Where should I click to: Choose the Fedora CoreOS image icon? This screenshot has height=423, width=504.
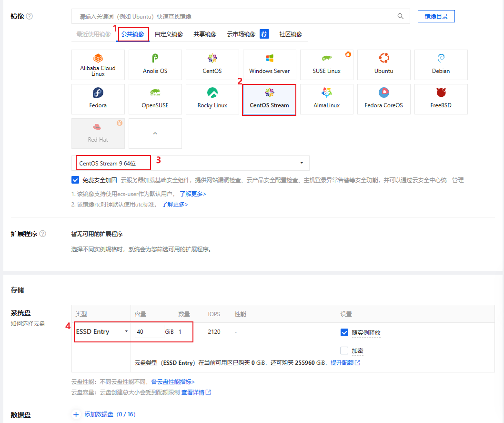coord(384,93)
